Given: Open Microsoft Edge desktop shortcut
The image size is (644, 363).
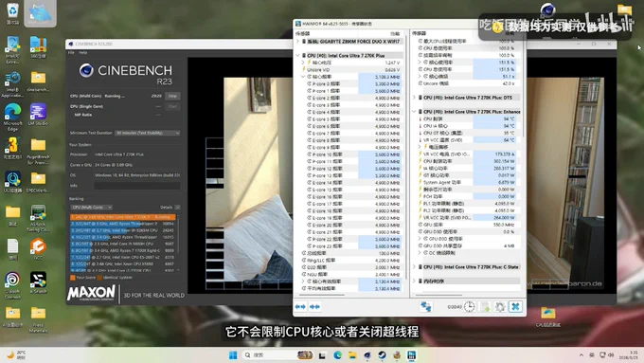Looking at the screenshot, I should pyautogui.click(x=12, y=117).
